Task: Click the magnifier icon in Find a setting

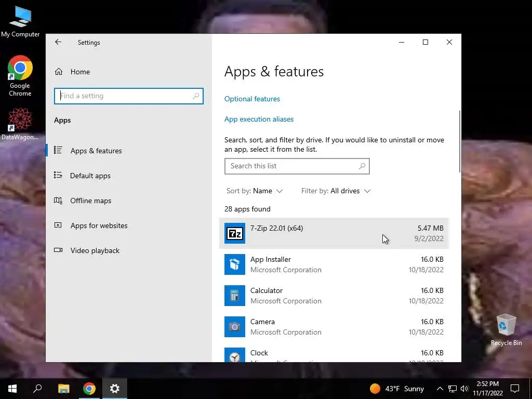Action: pyautogui.click(x=196, y=96)
